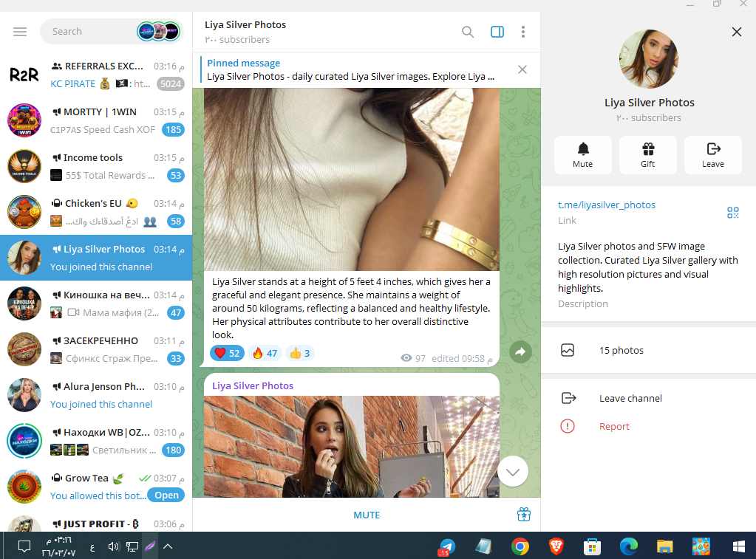The image size is (756, 559).
Task: Click Open button for Grow Tea
Action: click(x=166, y=495)
